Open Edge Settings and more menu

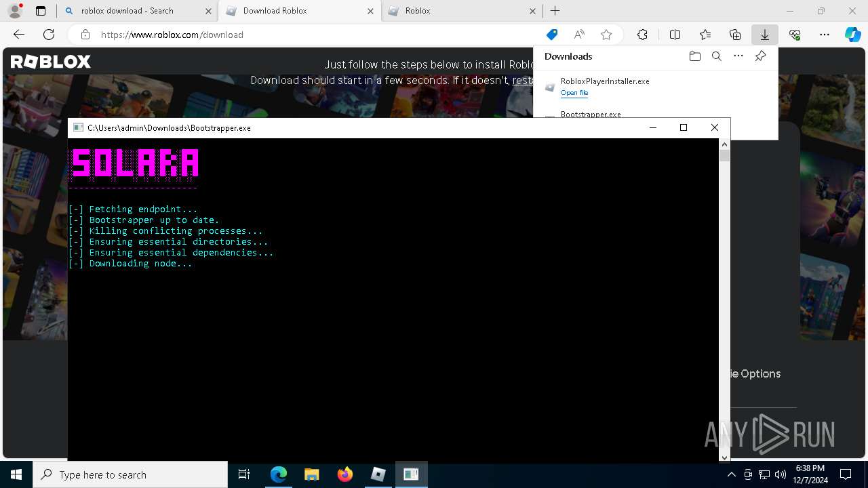(x=825, y=35)
